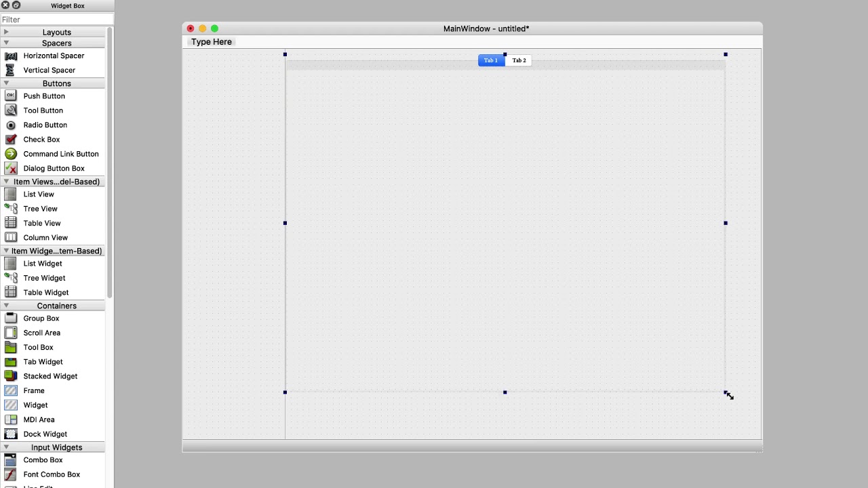Collapse the Input Widgets category
The image size is (868, 488).
click(x=6, y=447)
